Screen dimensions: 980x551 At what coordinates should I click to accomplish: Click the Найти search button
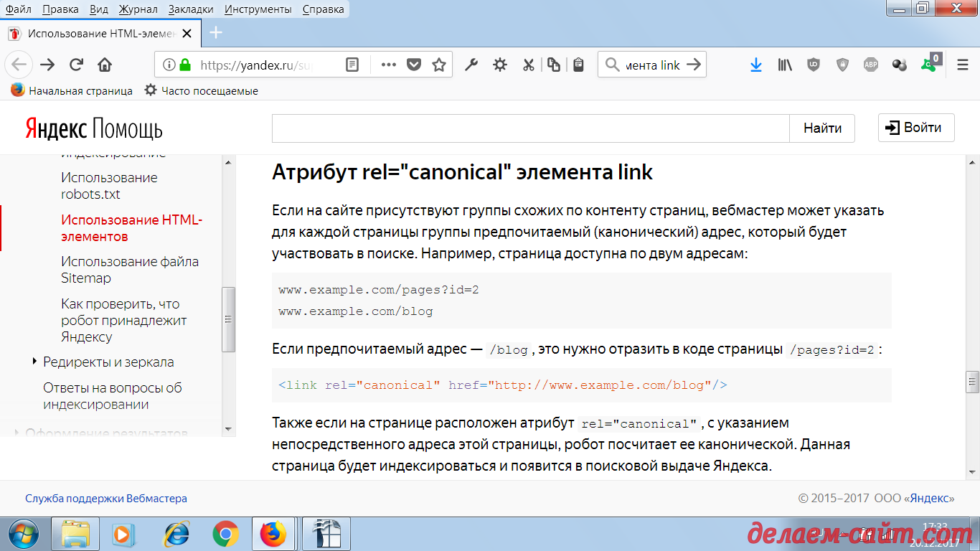pos(822,128)
